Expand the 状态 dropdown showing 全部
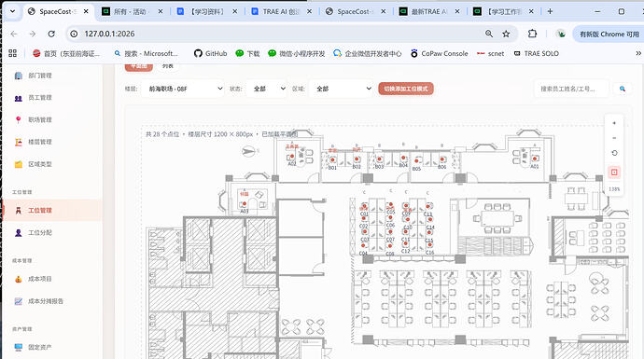644x359 pixels. click(267, 89)
